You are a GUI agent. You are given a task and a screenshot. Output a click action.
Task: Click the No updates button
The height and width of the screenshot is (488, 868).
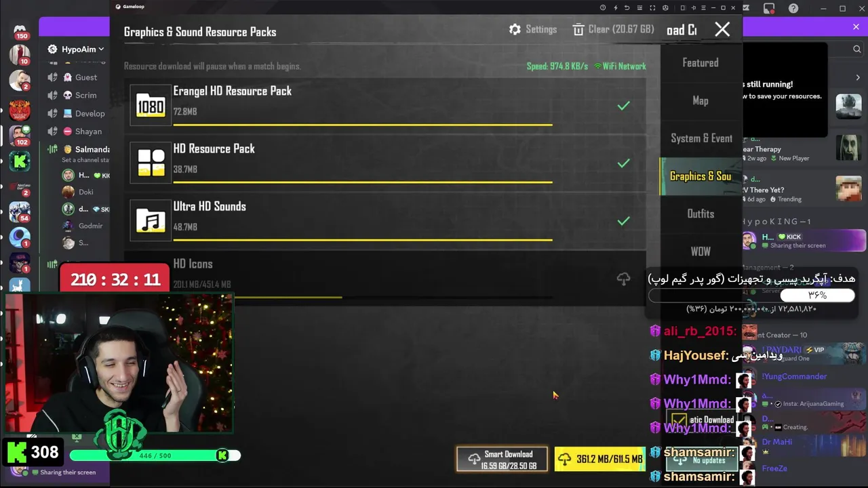[x=702, y=460]
